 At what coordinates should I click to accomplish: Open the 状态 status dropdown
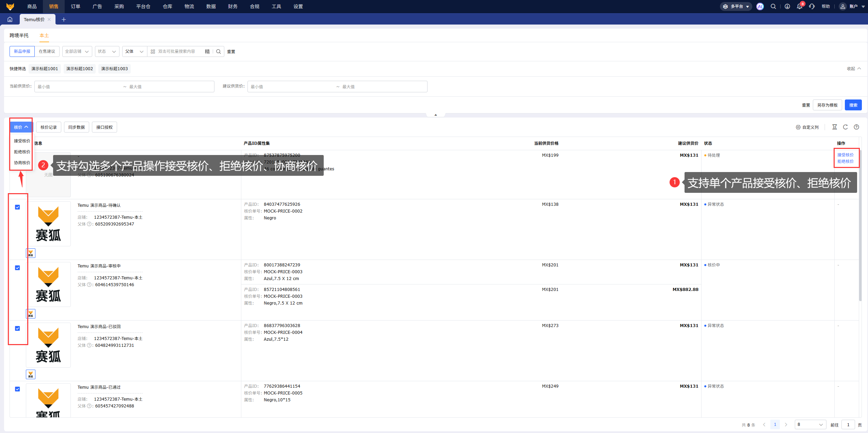pos(107,51)
